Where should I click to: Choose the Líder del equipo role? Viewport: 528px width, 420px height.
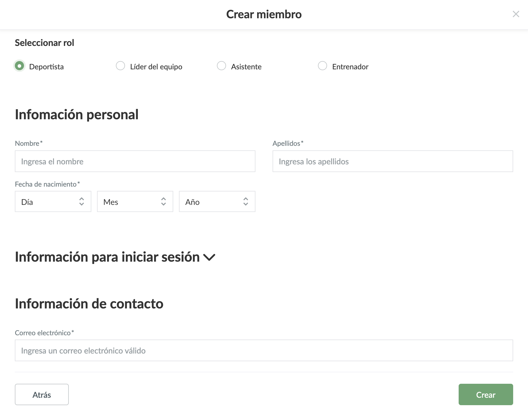tap(120, 66)
